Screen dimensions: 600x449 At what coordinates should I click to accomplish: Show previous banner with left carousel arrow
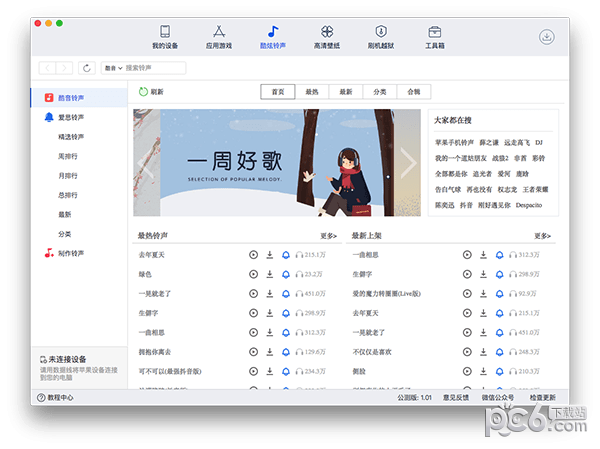[x=145, y=163]
